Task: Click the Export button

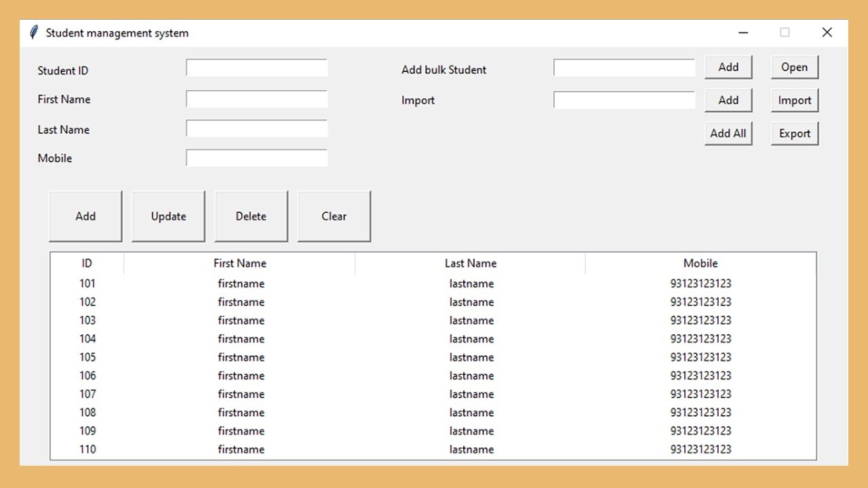Action: tap(795, 134)
